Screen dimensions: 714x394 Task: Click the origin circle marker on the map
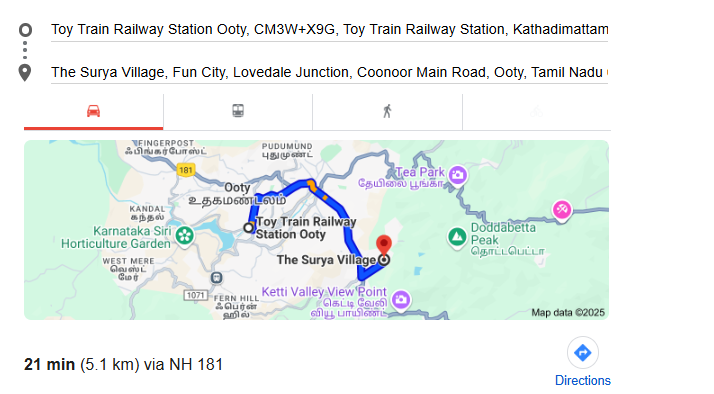click(x=249, y=227)
